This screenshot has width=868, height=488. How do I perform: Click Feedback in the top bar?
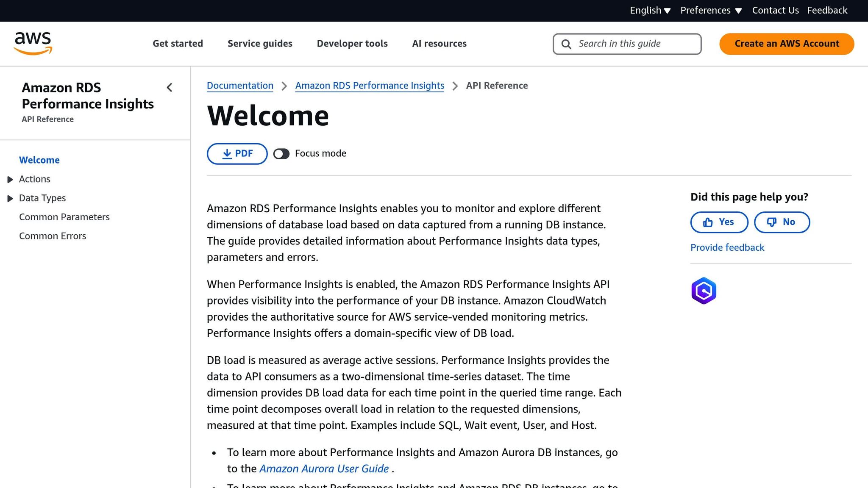click(x=827, y=11)
